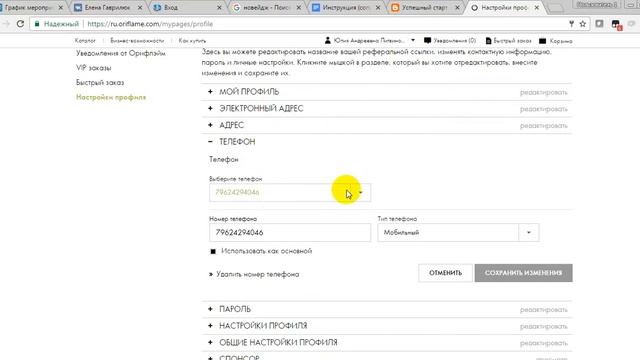Click редактировать for АДРЕС
The width and height of the screenshot is (640, 360).
pos(543,126)
